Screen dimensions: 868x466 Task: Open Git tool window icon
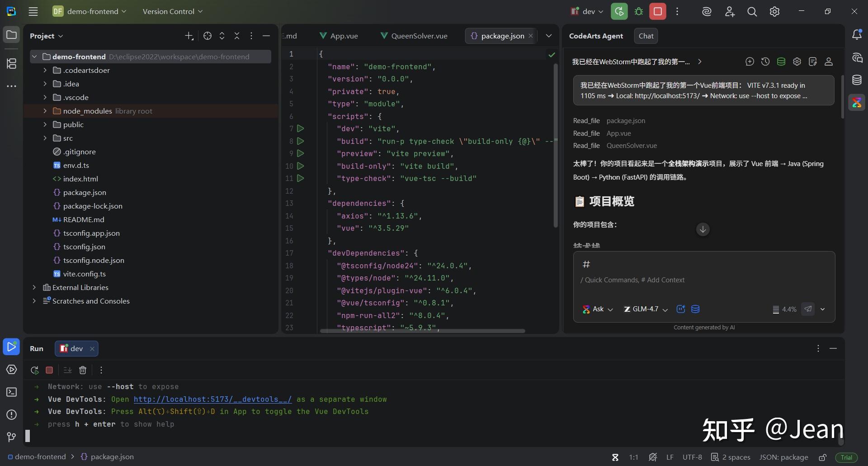point(12,437)
